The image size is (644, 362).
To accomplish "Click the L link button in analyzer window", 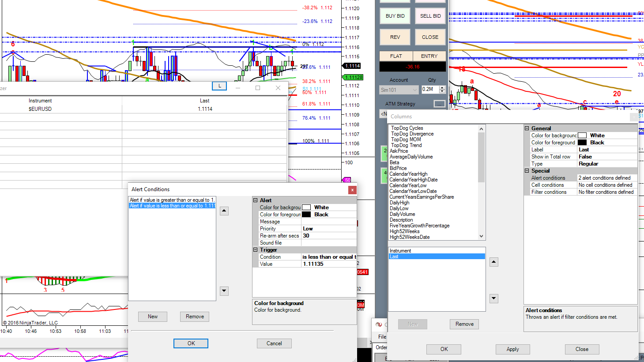I will (219, 86).
